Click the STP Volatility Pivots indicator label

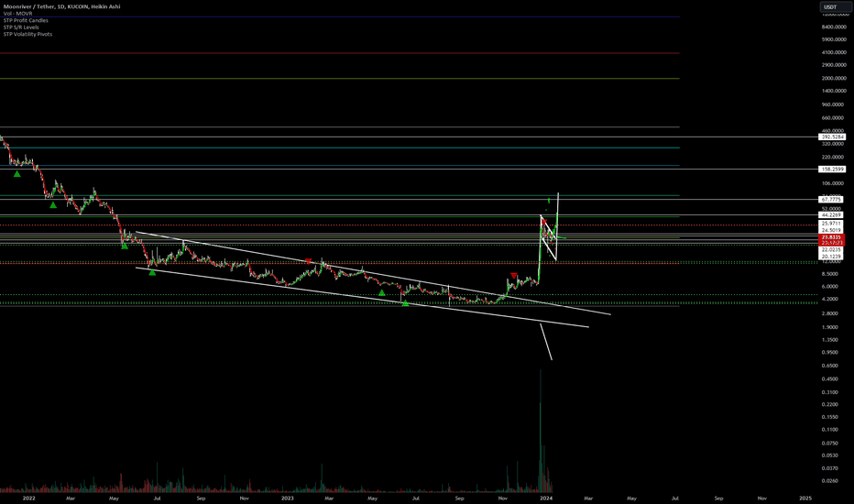click(27, 34)
